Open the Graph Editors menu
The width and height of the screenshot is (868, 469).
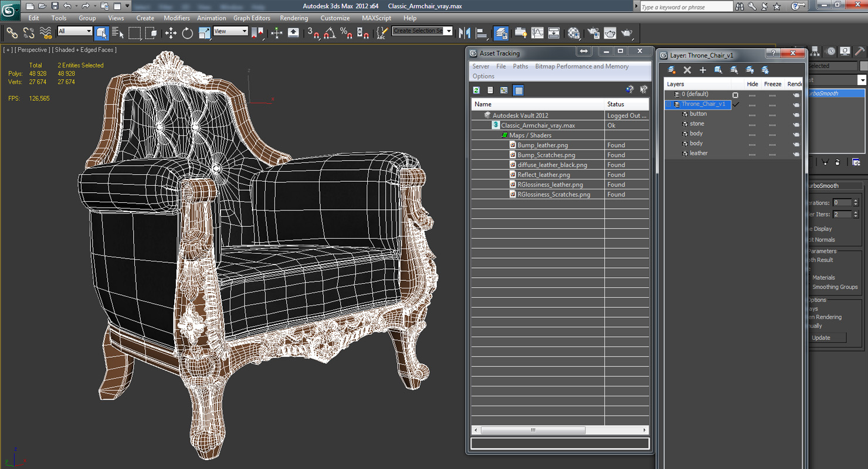252,18
